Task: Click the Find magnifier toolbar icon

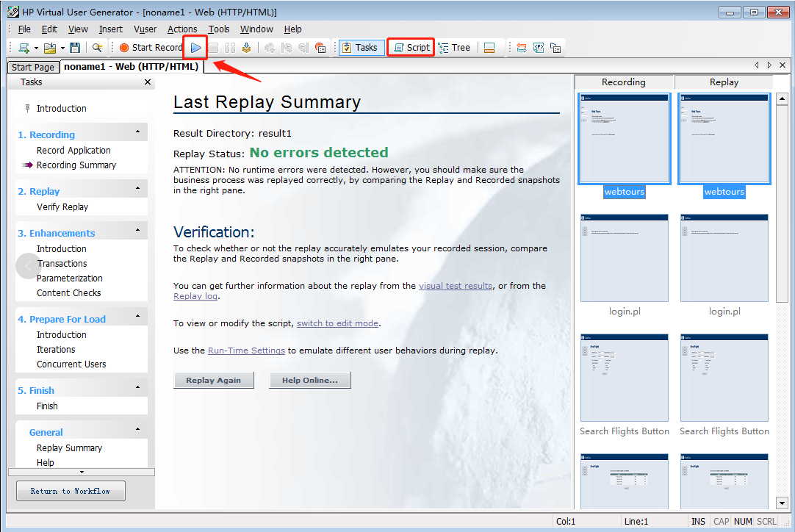Action: tap(97, 48)
